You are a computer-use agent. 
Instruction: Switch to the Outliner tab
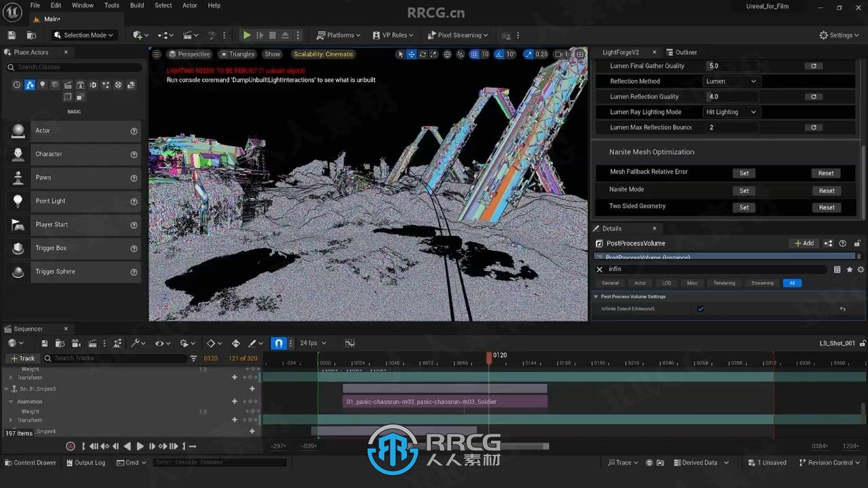(x=682, y=52)
